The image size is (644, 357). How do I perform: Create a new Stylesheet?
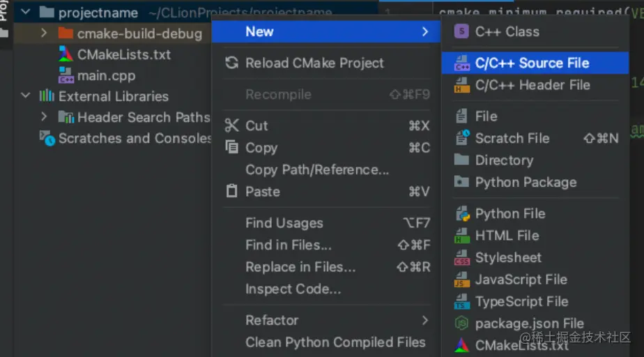[535, 257]
